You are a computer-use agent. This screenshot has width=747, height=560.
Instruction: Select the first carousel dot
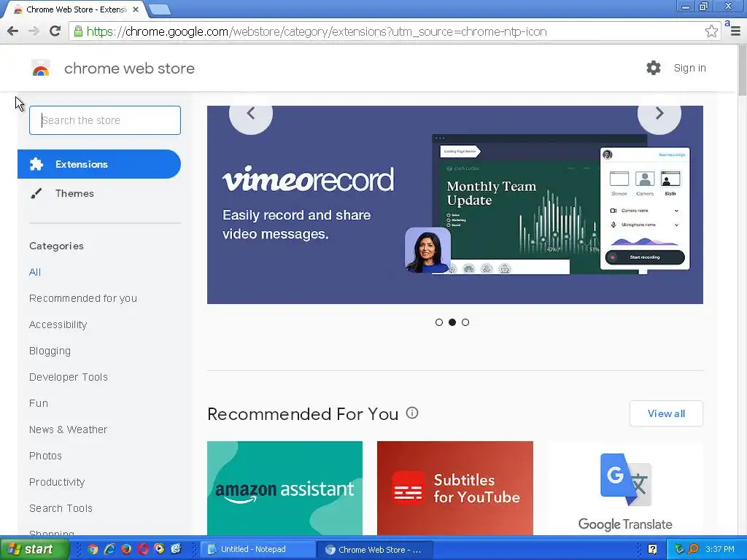click(438, 322)
